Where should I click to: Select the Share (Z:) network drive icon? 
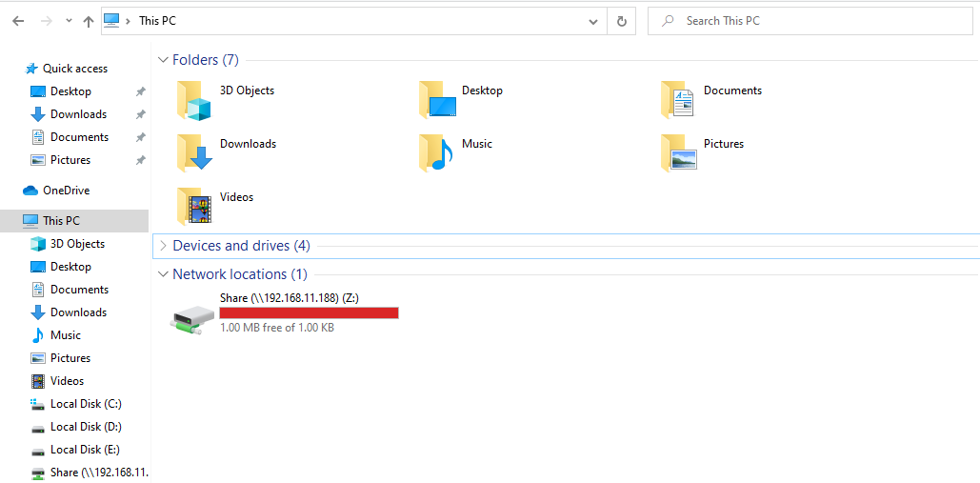[191, 320]
